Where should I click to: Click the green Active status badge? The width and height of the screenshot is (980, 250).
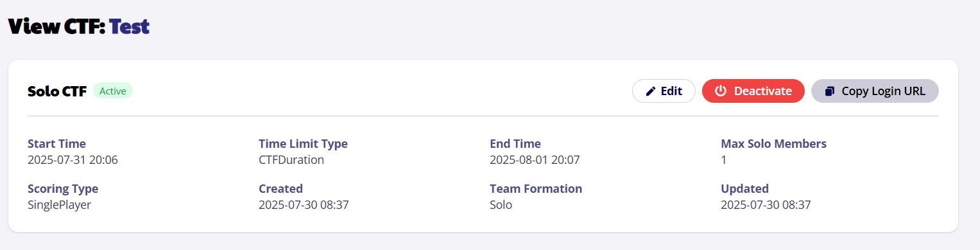[113, 91]
